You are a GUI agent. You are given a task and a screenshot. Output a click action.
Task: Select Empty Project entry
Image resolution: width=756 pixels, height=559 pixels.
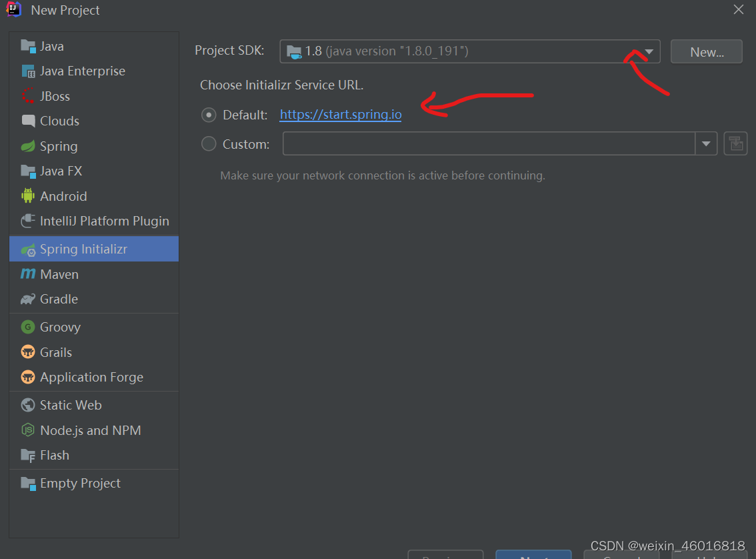click(94, 483)
